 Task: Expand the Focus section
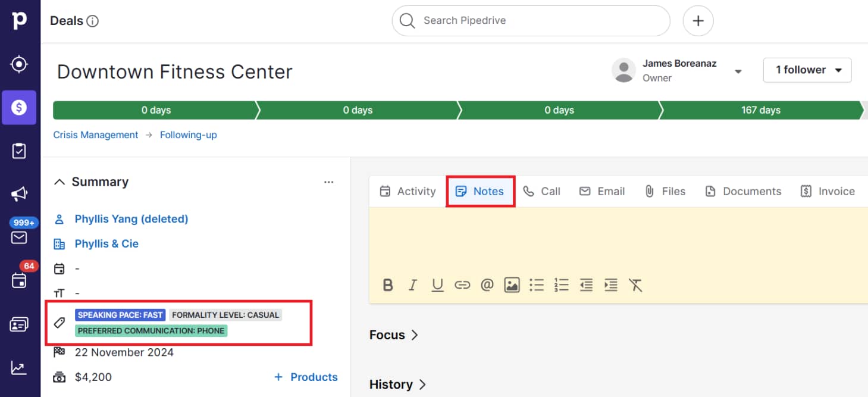tap(394, 335)
